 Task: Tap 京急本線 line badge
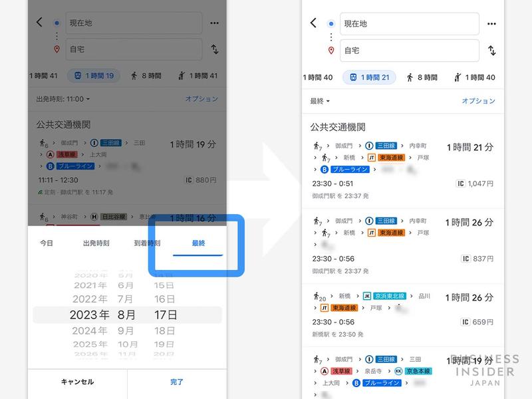(x=418, y=371)
